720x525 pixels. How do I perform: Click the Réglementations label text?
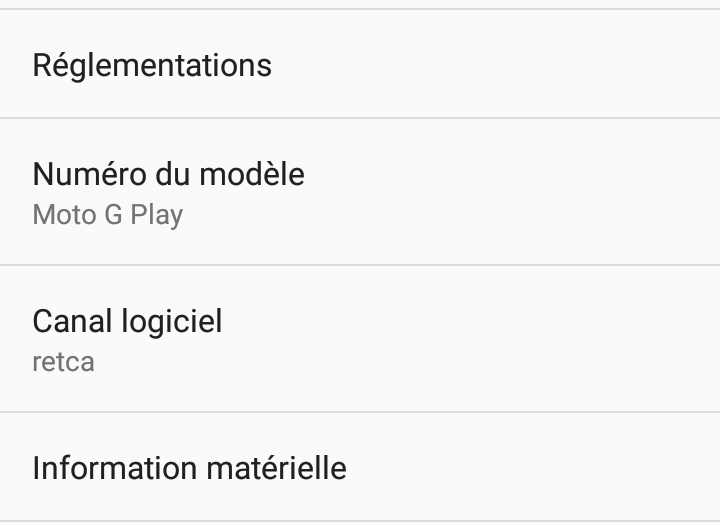152,65
